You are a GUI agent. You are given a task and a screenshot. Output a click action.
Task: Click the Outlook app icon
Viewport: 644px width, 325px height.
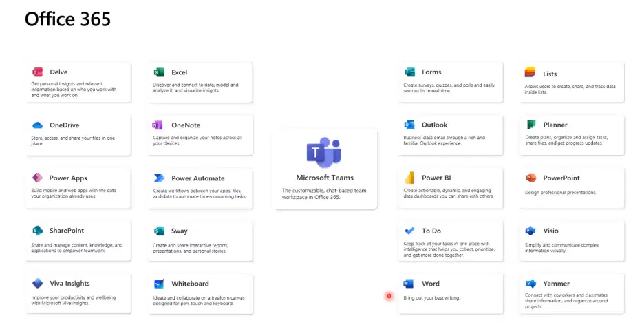coord(409,125)
